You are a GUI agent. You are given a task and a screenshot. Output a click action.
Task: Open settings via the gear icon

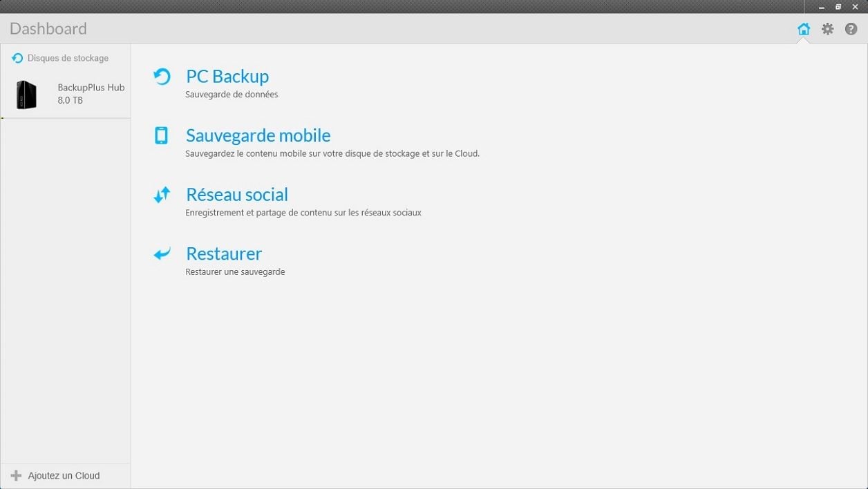pyautogui.click(x=827, y=29)
